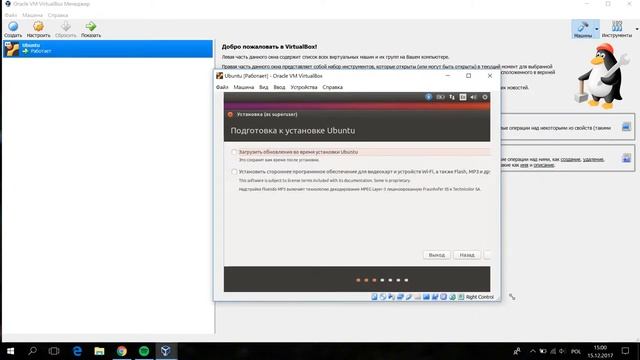Open Настроить settings gear in Manager toolbar
640x360 pixels.
[38, 29]
